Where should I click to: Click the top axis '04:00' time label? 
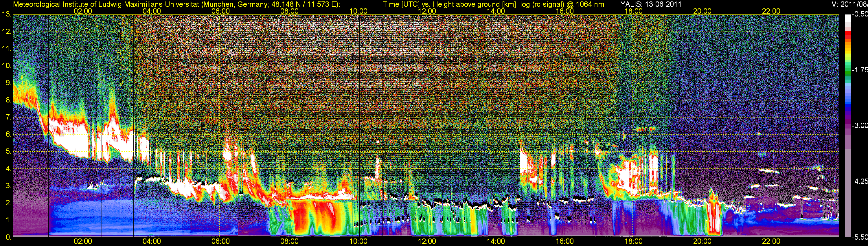point(152,11)
